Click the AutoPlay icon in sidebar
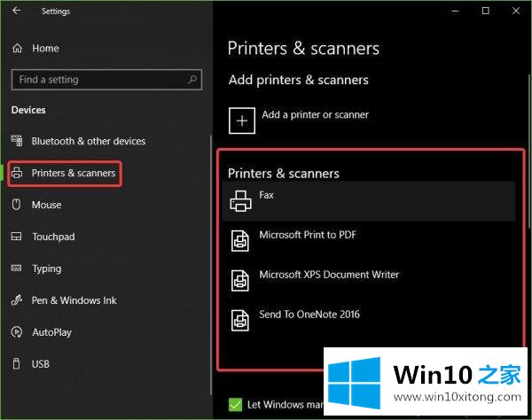 click(17, 332)
